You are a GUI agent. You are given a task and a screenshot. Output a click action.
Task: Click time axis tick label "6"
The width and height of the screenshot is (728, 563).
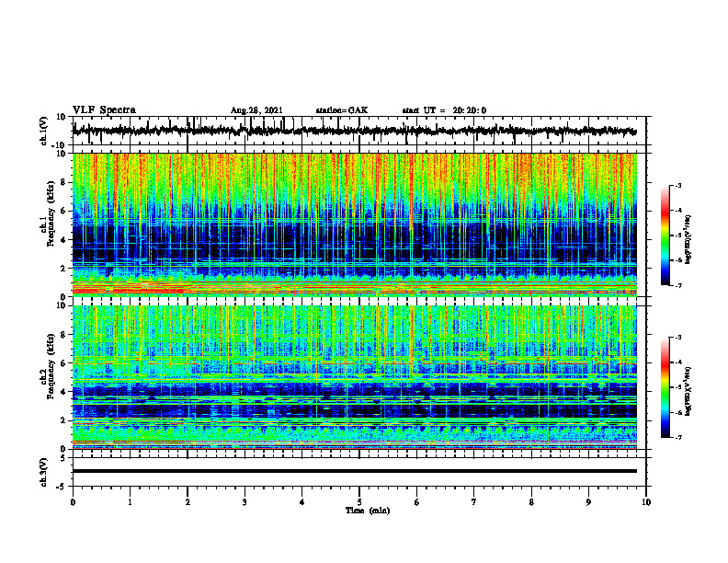[417, 502]
